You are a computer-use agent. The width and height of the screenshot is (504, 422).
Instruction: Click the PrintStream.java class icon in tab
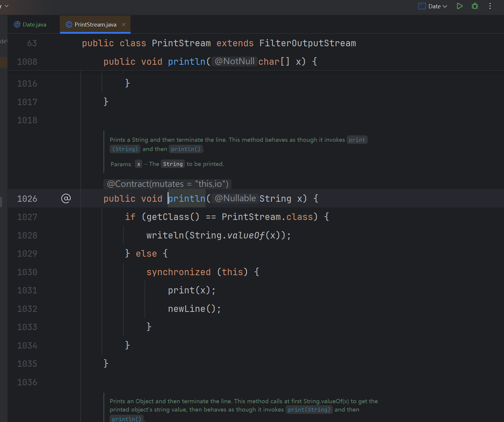[x=69, y=24]
